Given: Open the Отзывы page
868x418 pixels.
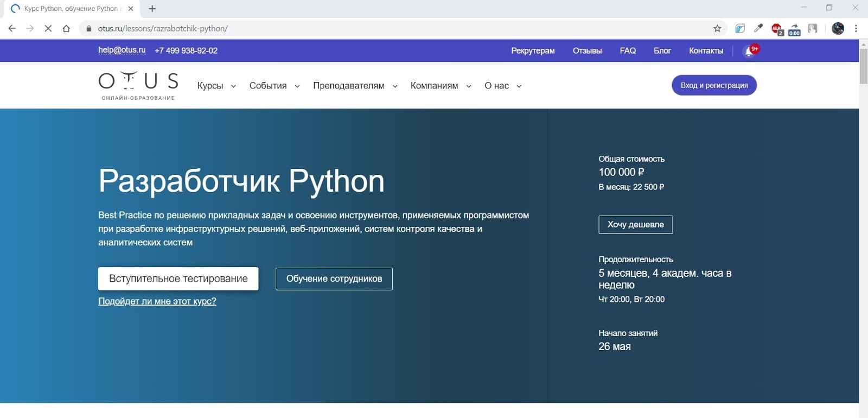Looking at the screenshot, I should 587,50.
